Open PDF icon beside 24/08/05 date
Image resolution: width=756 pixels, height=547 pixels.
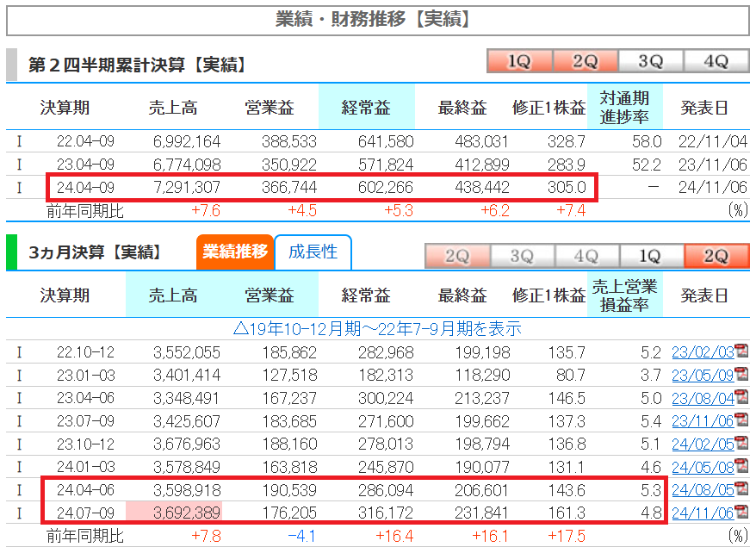point(741,489)
